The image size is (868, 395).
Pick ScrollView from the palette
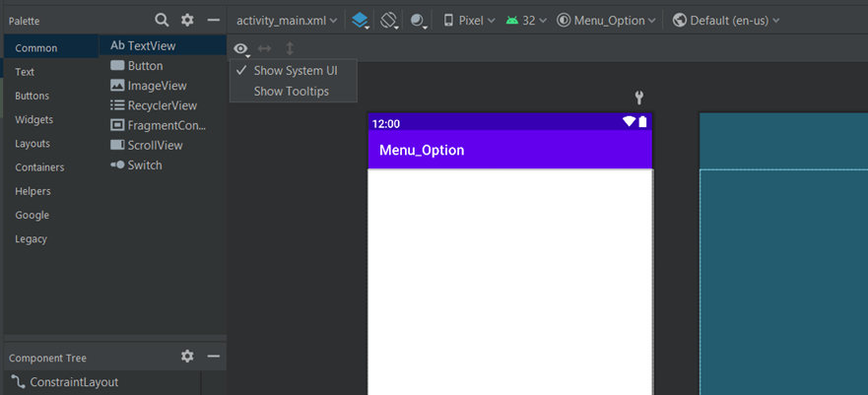(164, 146)
